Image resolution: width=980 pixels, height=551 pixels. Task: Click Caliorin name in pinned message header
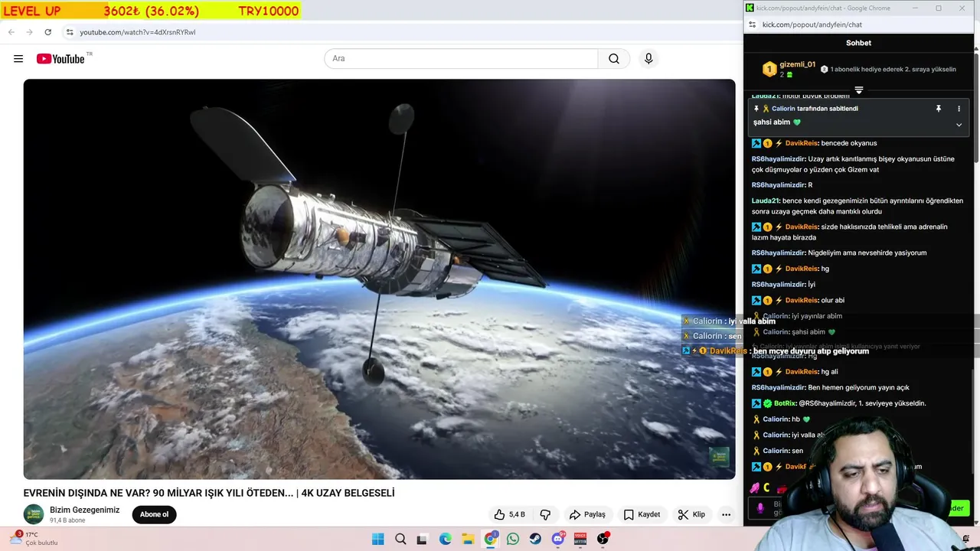pos(783,109)
